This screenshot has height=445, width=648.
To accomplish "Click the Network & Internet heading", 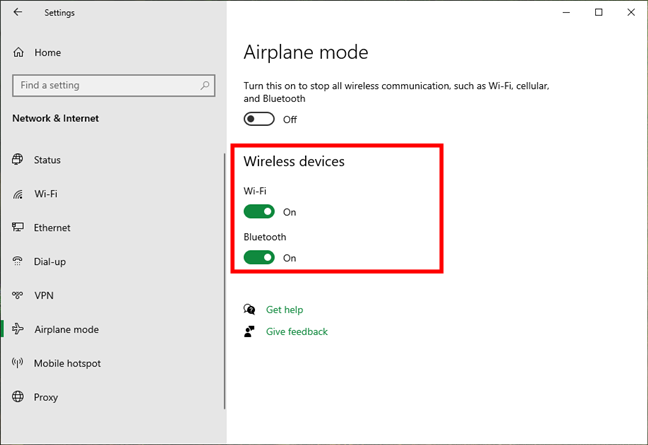I will tap(55, 119).
